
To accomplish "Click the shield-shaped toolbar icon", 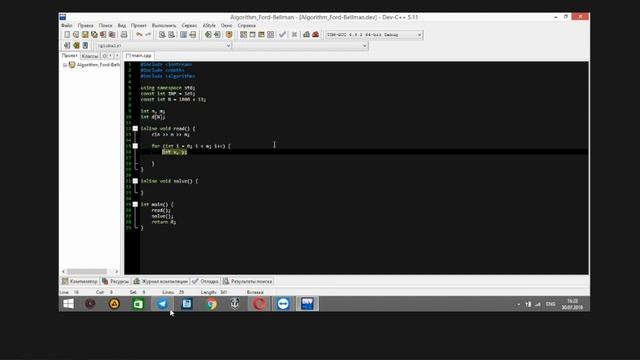I will pyautogui.click(x=229, y=35).
